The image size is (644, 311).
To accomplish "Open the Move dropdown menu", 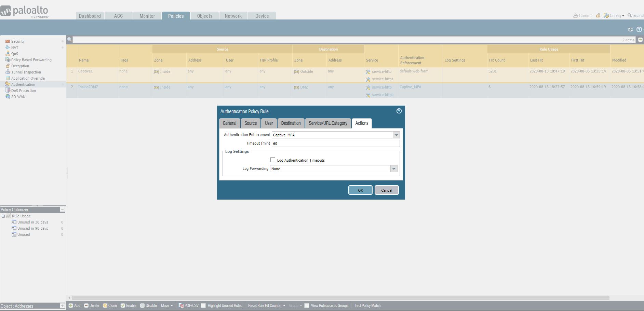I will click(x=167, y=306).
